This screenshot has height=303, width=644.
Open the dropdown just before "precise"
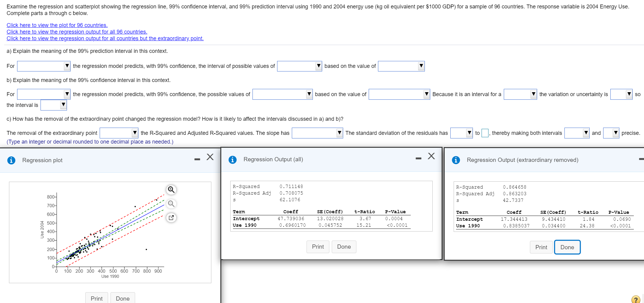click(x=611, y=133)
